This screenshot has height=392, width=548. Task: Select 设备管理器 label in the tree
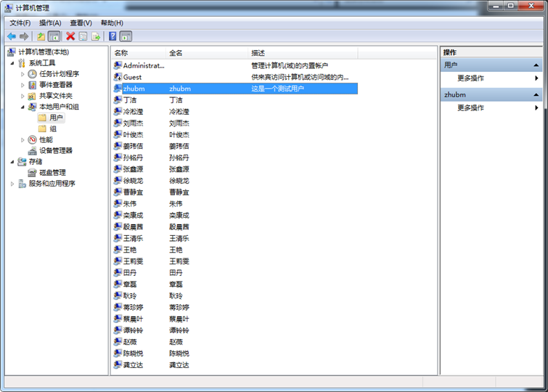coord(56,151)
